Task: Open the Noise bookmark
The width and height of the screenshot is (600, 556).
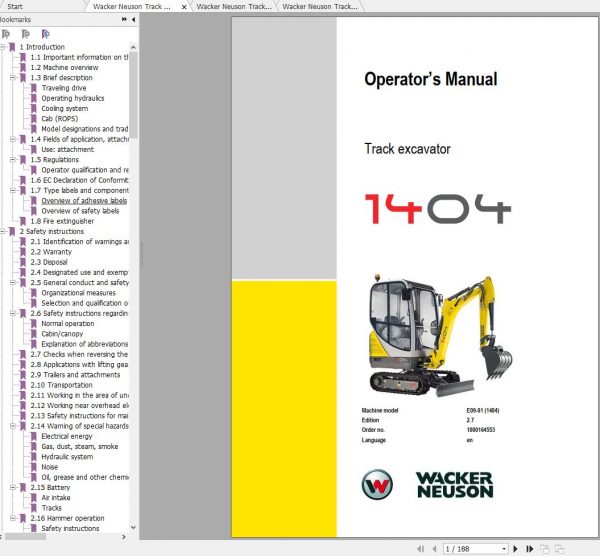Action: point(49,467)
